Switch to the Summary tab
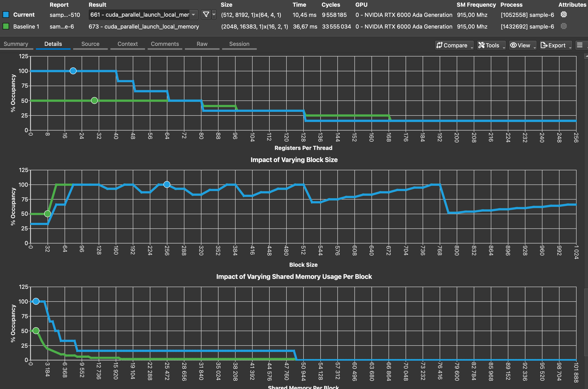588x389 pixels. pos(16,44)
